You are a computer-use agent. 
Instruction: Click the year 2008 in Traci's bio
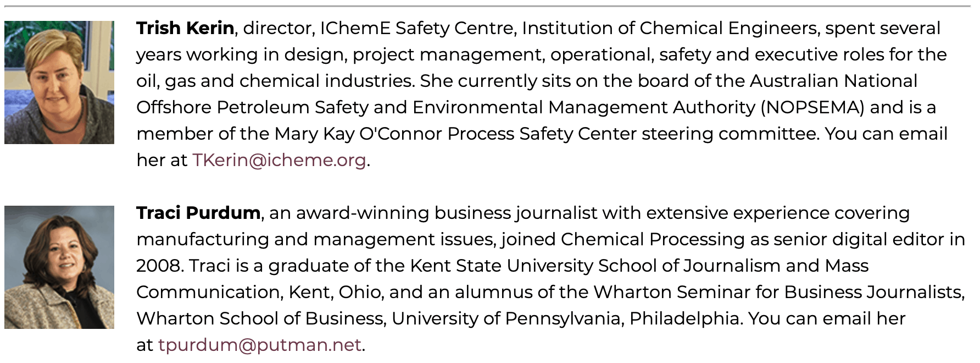tap(159, 266)
